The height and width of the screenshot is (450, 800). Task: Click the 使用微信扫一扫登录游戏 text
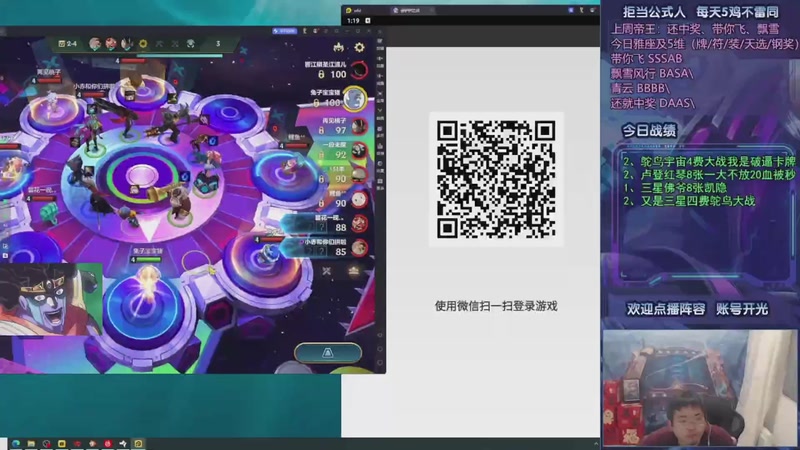[x=496, y=306]
